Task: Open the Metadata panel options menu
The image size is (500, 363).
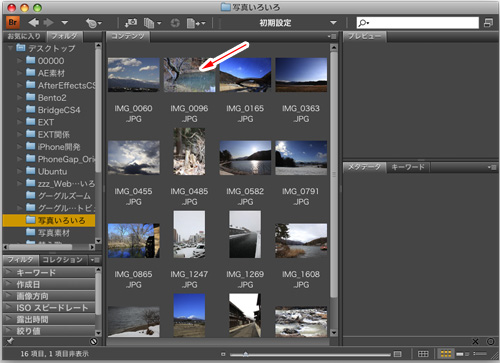Action: coord(492,167)
